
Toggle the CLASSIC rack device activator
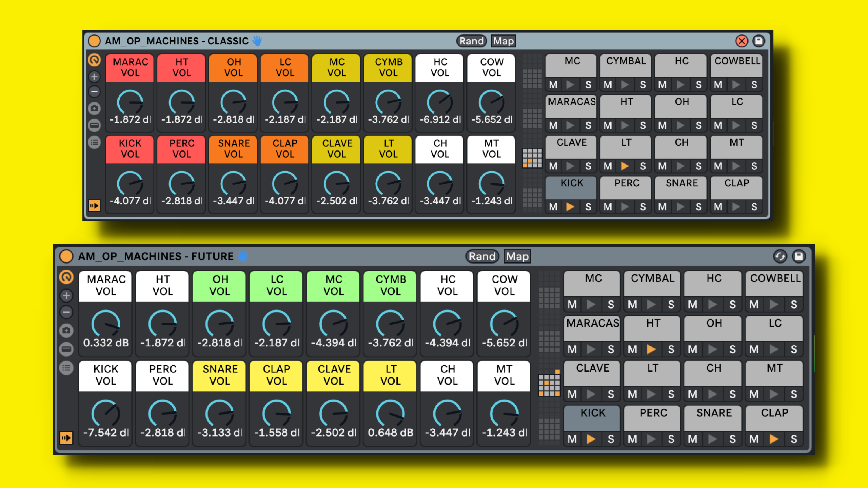coord(94,41)
